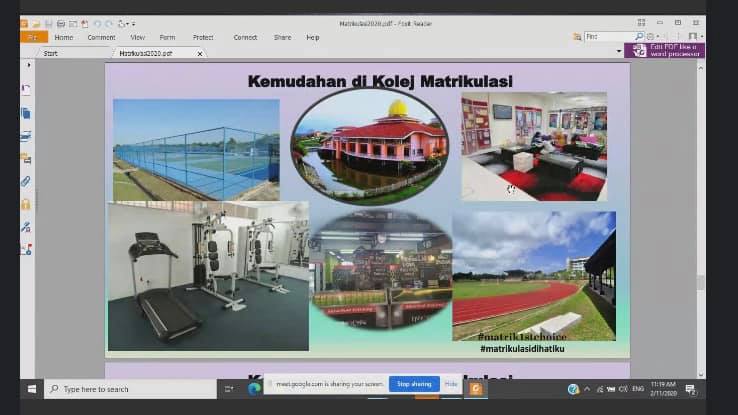The height and width of the screenshot is (415, 738).
Task: Click the Windows Start button
Action: (x=32, y=389)
